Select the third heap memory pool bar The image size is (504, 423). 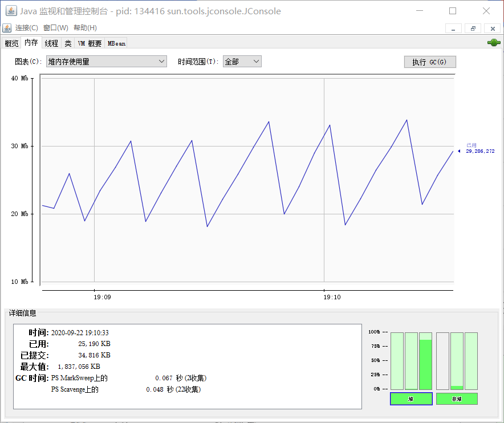click(425, 361)
